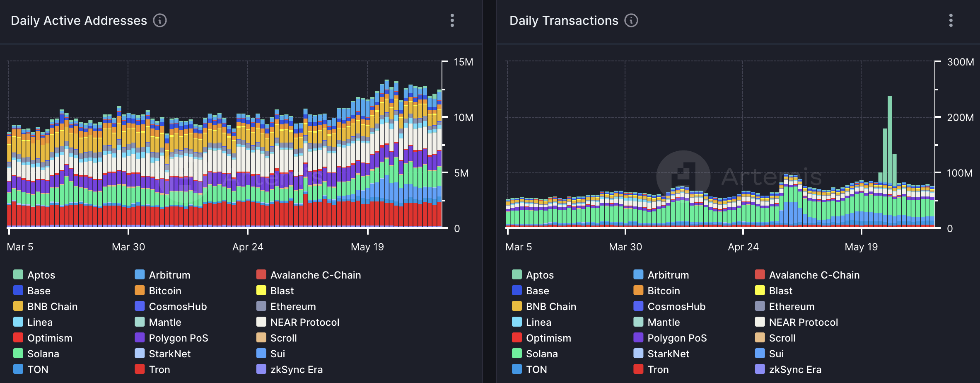Click Aptos swatch in Daily Transactions legend
This screenshot has height=383, width=980.
(517, 275)
